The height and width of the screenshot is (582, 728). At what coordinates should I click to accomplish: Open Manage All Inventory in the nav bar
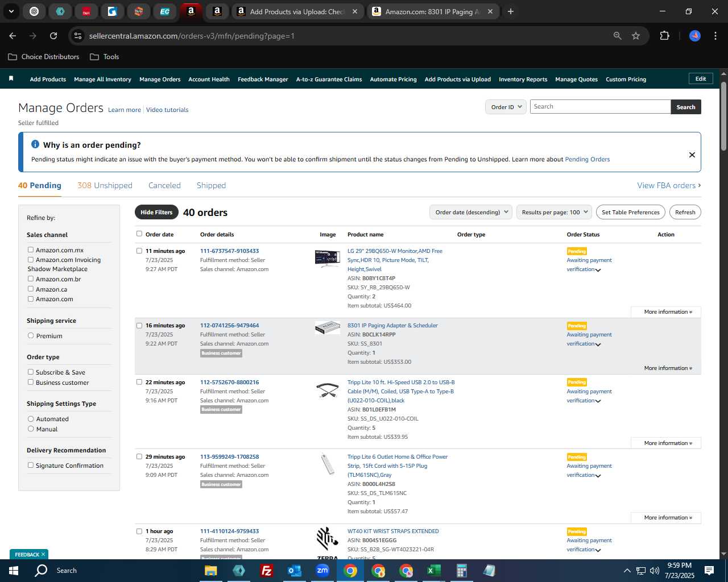point(102,80)
